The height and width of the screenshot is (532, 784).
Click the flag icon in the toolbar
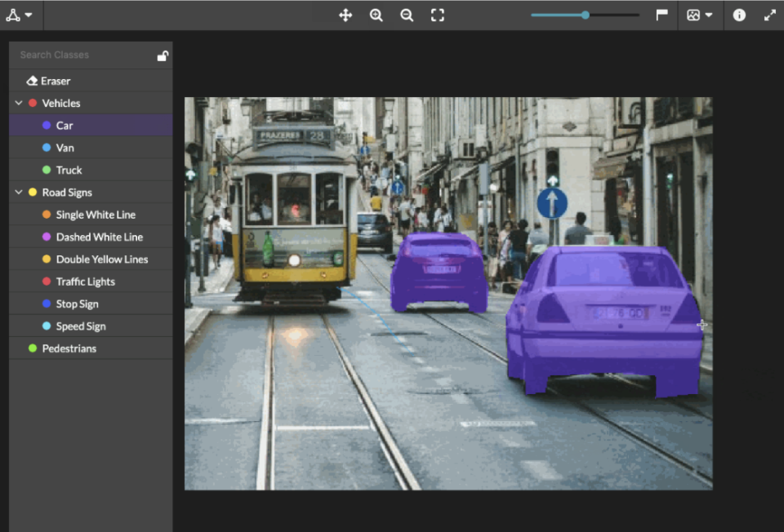click(661, 14)
